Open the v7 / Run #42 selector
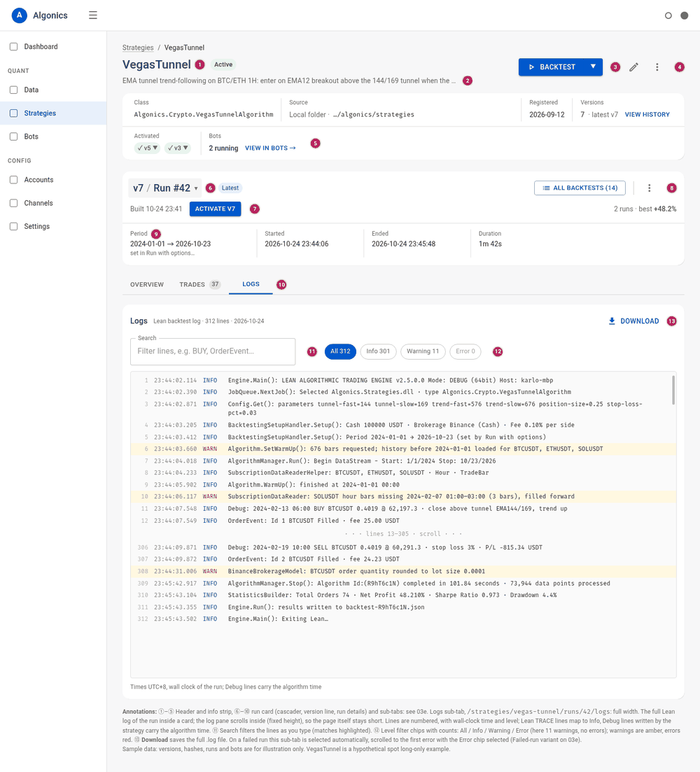Screen dimensions: 700x772 pyautogui.click(x=165, y=188)
